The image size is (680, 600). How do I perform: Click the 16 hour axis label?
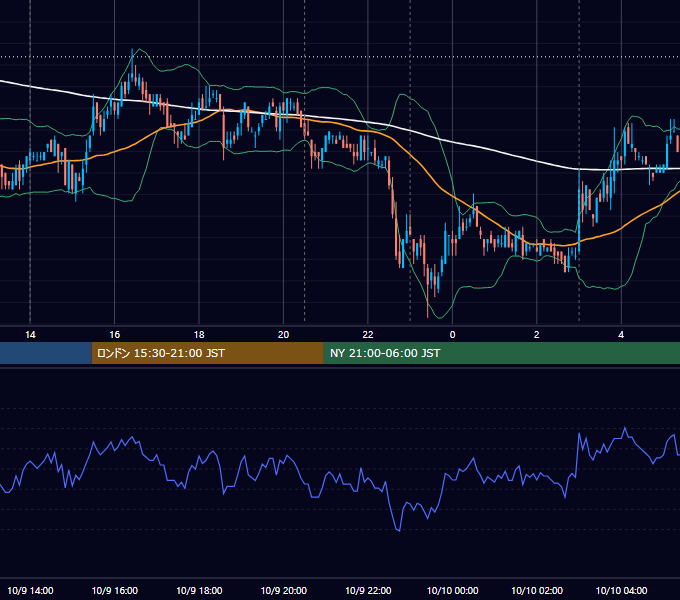click(x=114, y=335)
